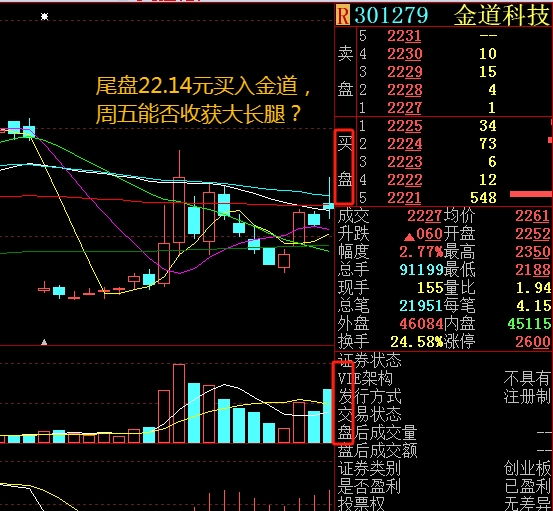Click the 盘后成交量 label

[377, 432]
